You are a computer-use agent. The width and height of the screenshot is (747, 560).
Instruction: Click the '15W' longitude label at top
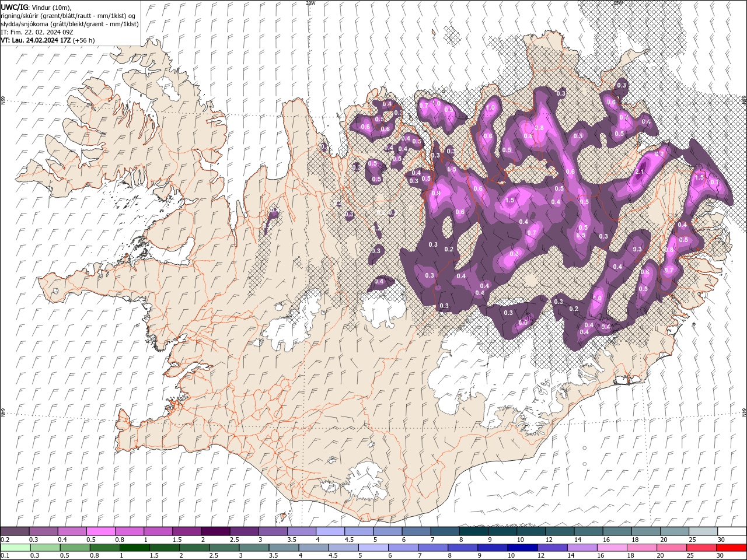pos(618,3)
